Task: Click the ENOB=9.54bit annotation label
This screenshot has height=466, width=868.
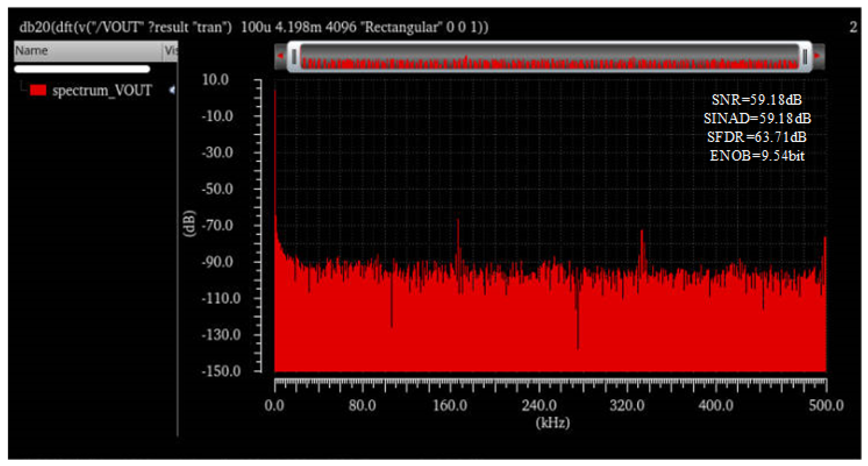Action: (757, 156)
